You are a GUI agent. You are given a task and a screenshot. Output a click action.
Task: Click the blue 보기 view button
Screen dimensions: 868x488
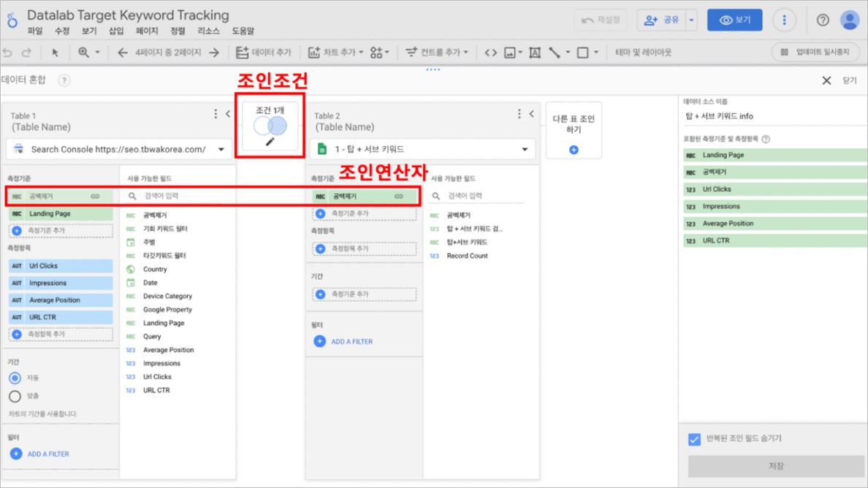(734, 20)
